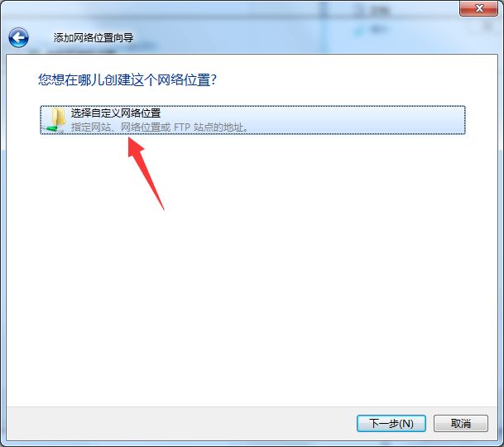Click the 下一步(N) button
This screenshot has width=504, height=447.
click(x=391, y=423)
